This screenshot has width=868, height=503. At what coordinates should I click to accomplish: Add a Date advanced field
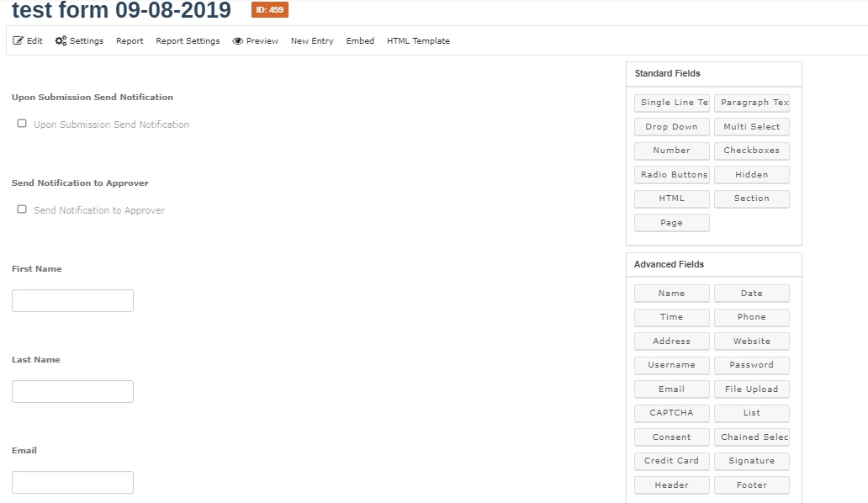point(752,294)
